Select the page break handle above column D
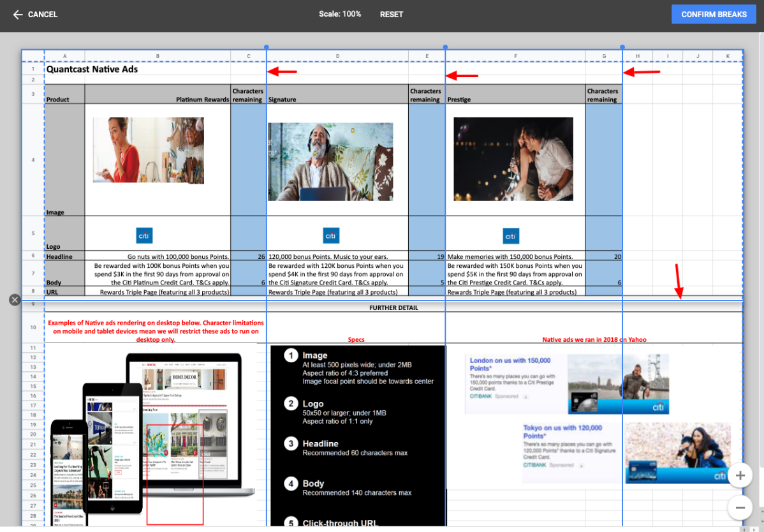Viewport: 764px width, 532px height. [x=266, y=47]
